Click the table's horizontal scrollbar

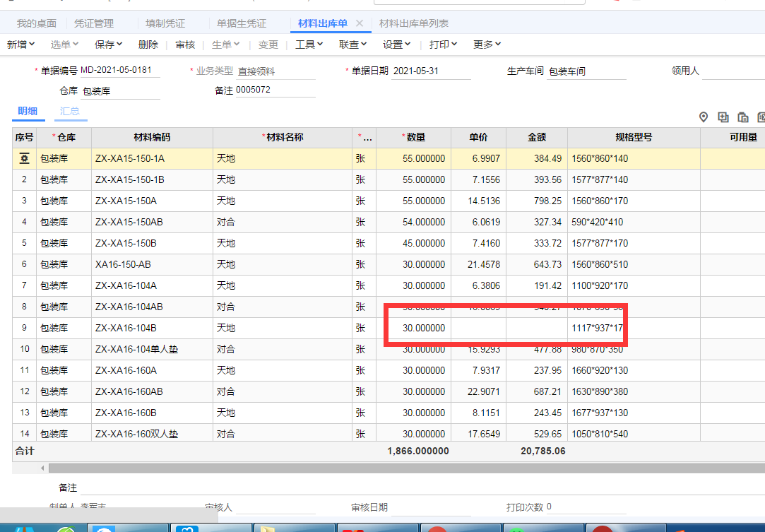click(x=407, y=468)
